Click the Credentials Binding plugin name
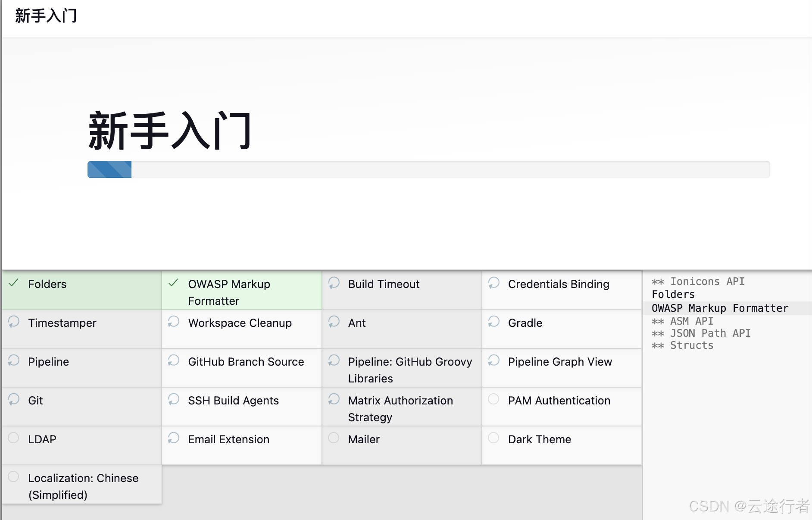The width and height of the screenshot is (812, 520). pyautogui.click(x=559, y=284)
